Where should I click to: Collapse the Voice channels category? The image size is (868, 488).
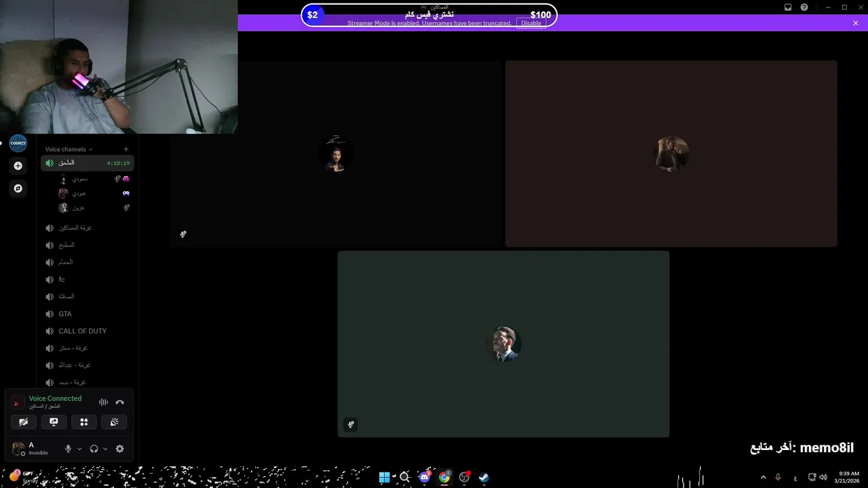tap(68, 149)
